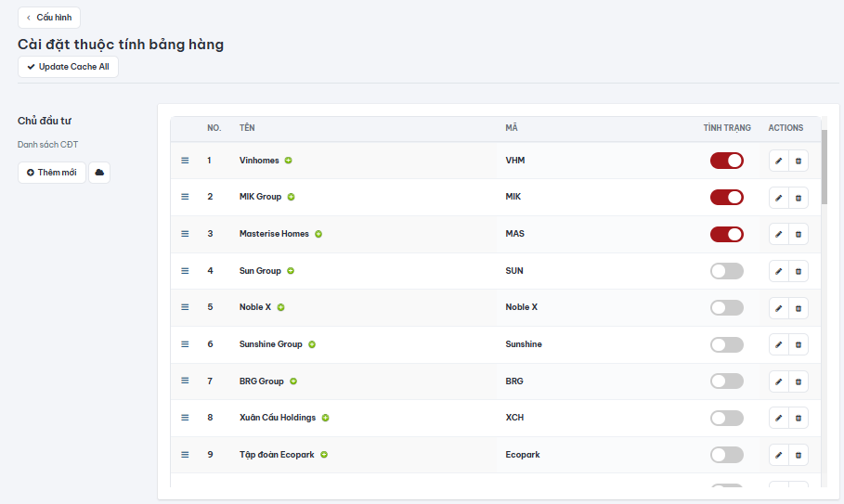Image resolution: width=844 pixels, height=504 pixels.
Task: Click the TÊN column header
Action: [x=247, y=128]
